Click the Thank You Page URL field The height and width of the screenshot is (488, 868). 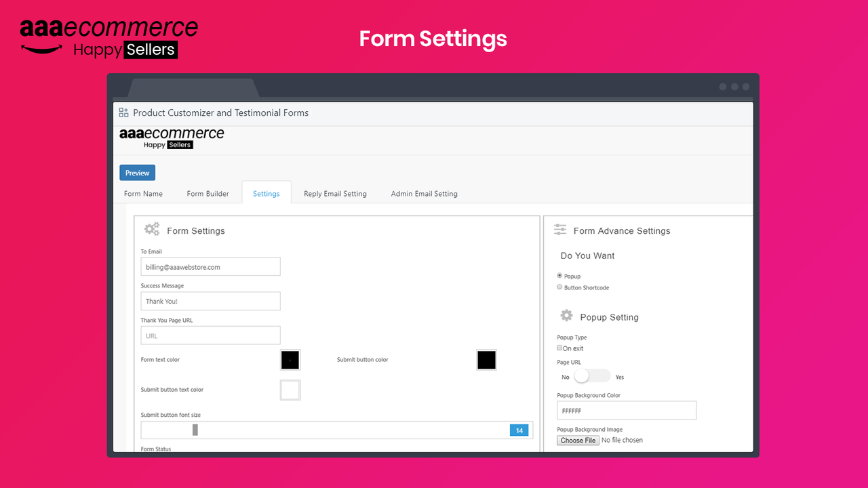[210, 335]
